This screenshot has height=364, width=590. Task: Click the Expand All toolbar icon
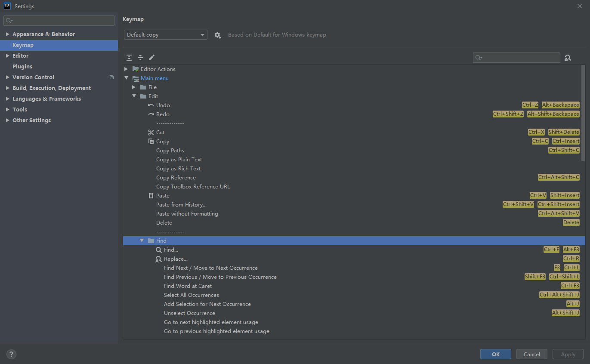pos(129,58)
